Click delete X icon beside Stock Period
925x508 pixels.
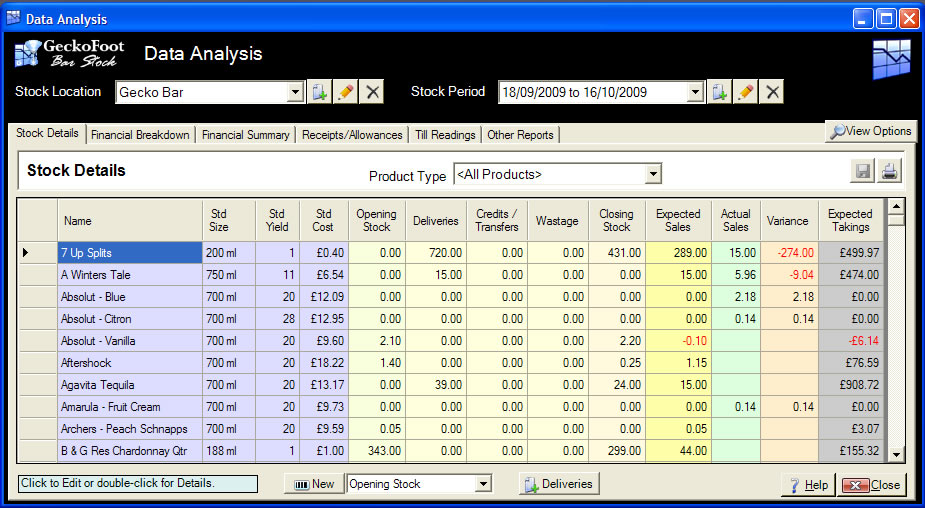click(x=771, y=92)
